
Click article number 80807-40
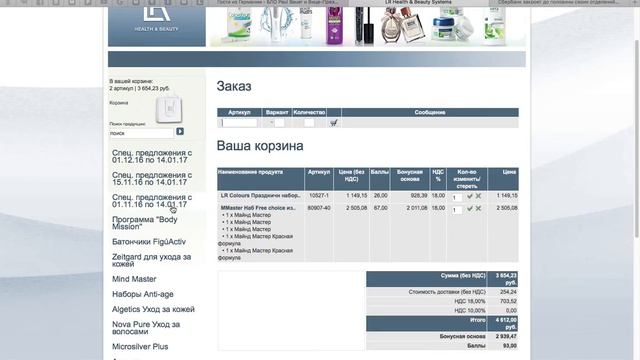point(319,208)
